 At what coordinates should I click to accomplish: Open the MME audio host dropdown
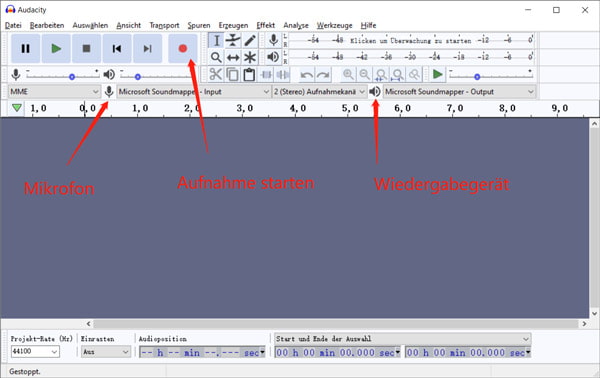click(x=54, y=92)
